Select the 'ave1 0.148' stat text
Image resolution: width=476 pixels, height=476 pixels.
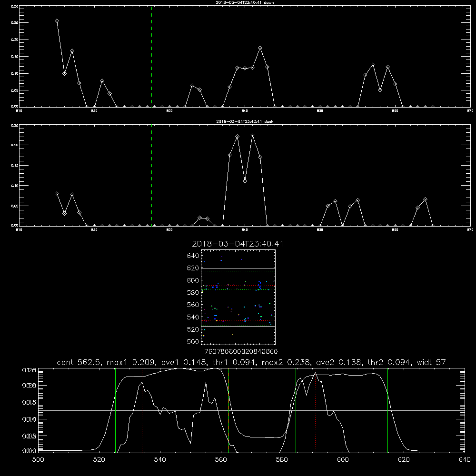coord(184,362)
